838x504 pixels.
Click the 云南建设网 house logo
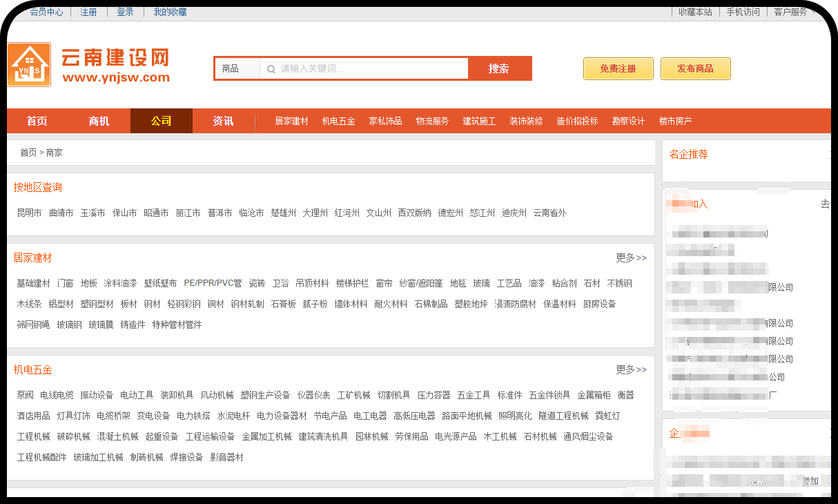[x=29, y=65]
